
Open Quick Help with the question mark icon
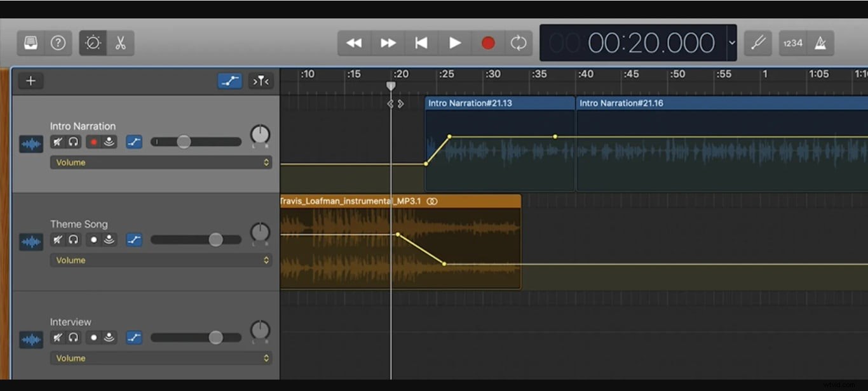click(x=58, y=43)
